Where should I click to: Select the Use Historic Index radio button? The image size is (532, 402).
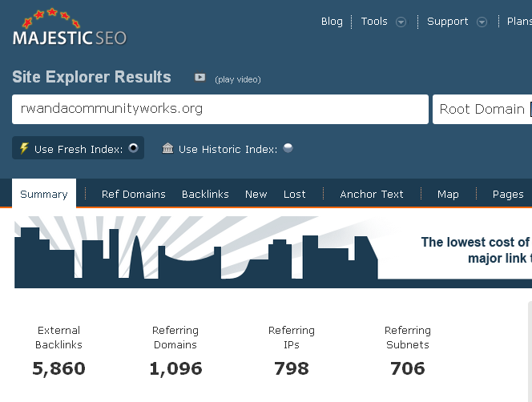click(x=288, y=148)
